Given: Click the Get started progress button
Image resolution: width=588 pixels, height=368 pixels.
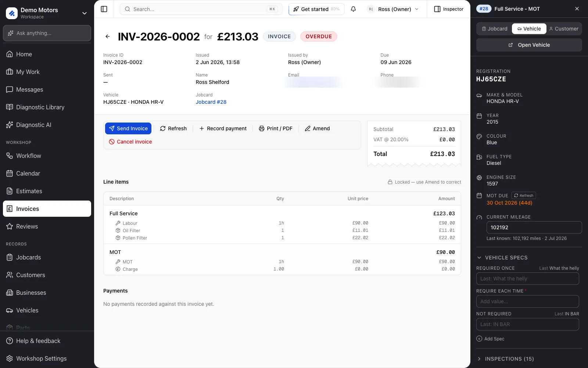Looking at the screenshot, I should coord(316,9).
